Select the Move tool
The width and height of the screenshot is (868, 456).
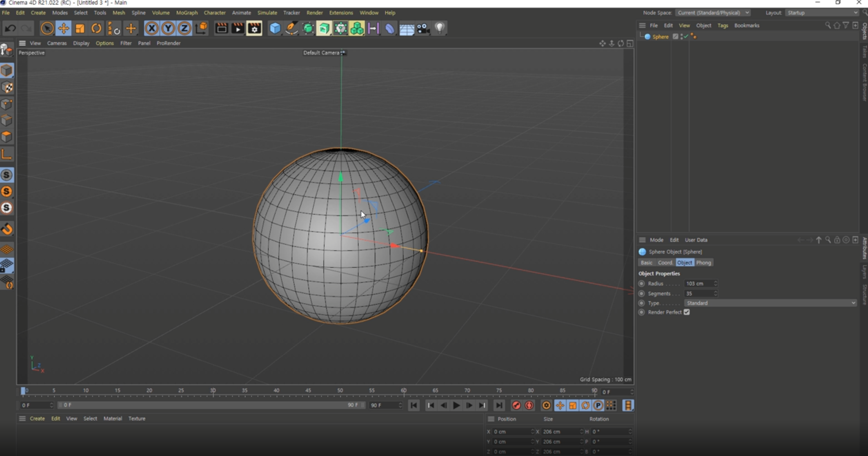63,28
